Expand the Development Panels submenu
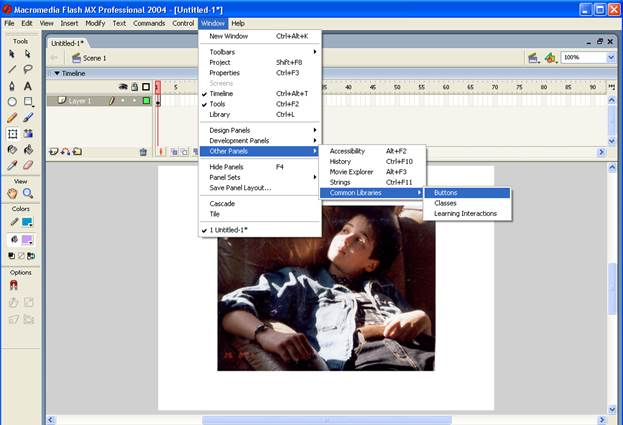The width and height of the screenshot is (623, 425). [259, 141]
